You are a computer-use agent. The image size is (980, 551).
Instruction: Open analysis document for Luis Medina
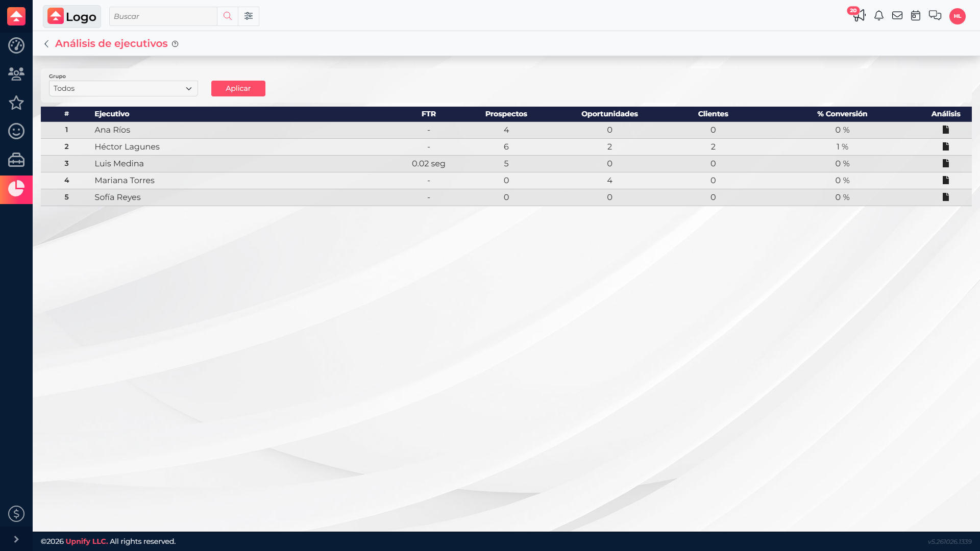(946, 164)
